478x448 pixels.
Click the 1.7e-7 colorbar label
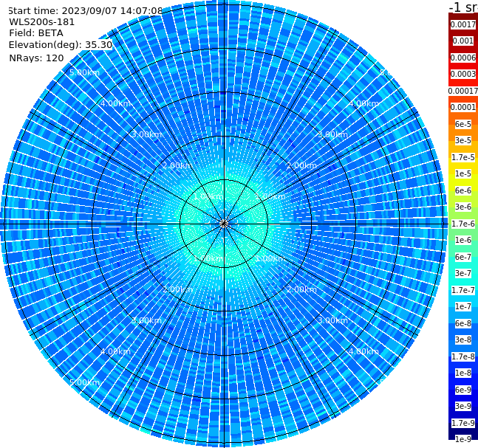(x=463, y=290)
